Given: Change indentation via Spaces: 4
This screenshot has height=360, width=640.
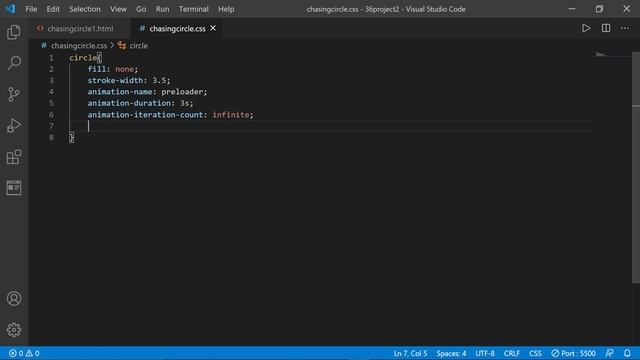Looking at the screenshot, I should coord(451,353).
